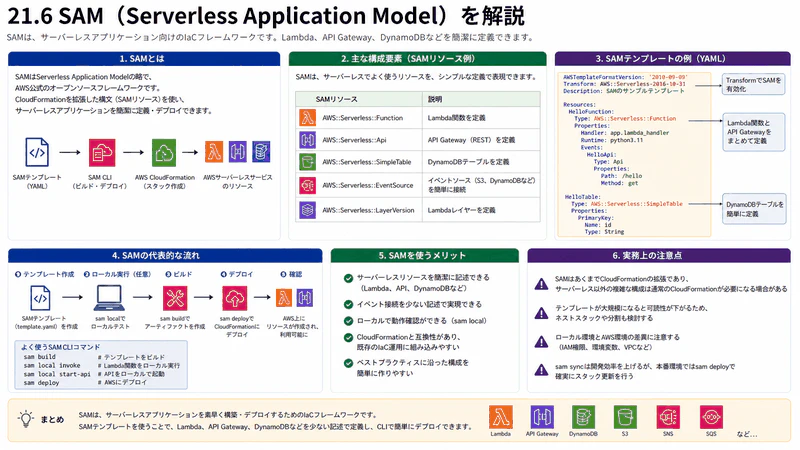Click the SQS icon in the まとめ bar

coord(711,417)
